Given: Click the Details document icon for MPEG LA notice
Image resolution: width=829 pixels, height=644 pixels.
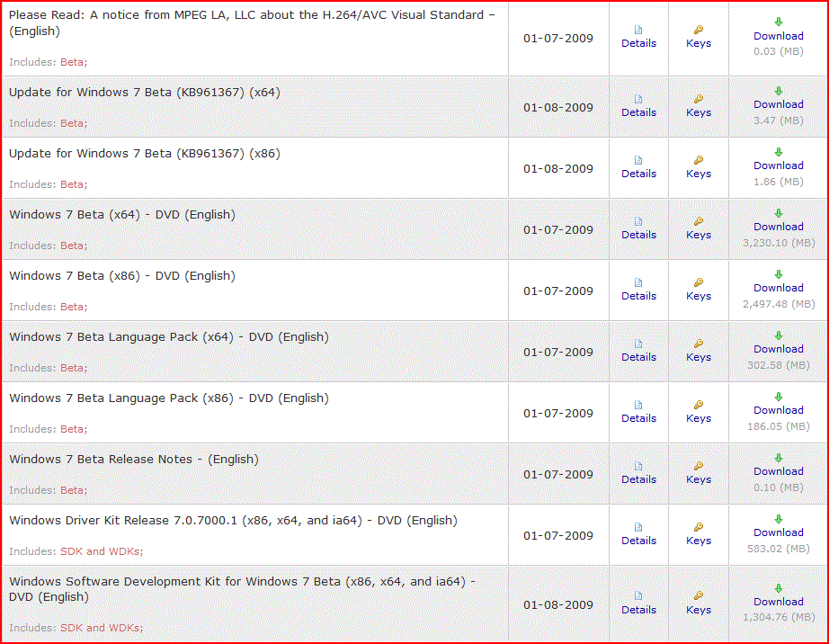Looking at the screenshot, I should (638, 31).
